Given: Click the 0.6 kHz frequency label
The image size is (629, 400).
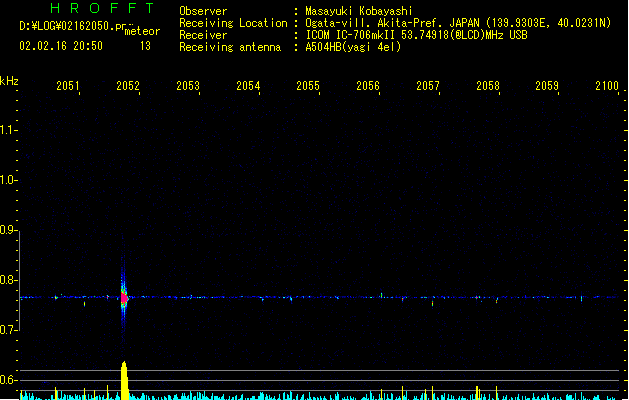Looking at the screenshot, I should [x=8, y=380].
